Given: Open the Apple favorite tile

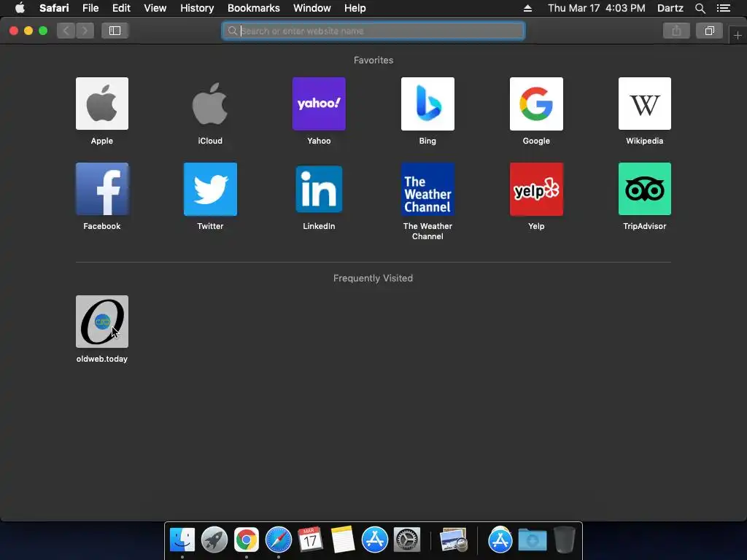Looking at the screenshot, I should pos(102,104).
